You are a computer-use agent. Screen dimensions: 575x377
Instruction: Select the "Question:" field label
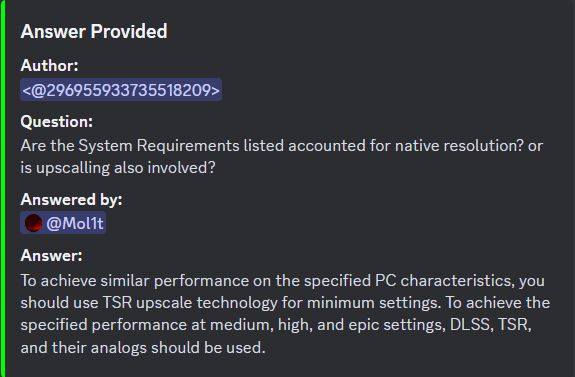click(x=57, y=121)
